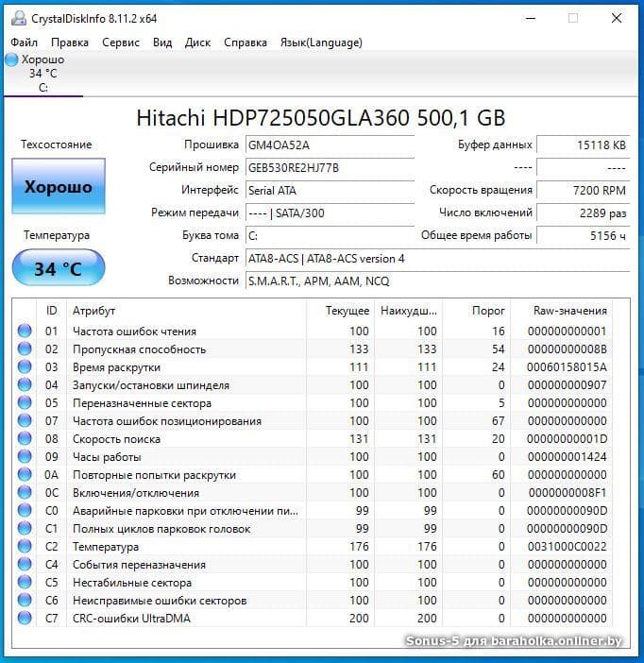Click the ID column header

pos(52,311)
